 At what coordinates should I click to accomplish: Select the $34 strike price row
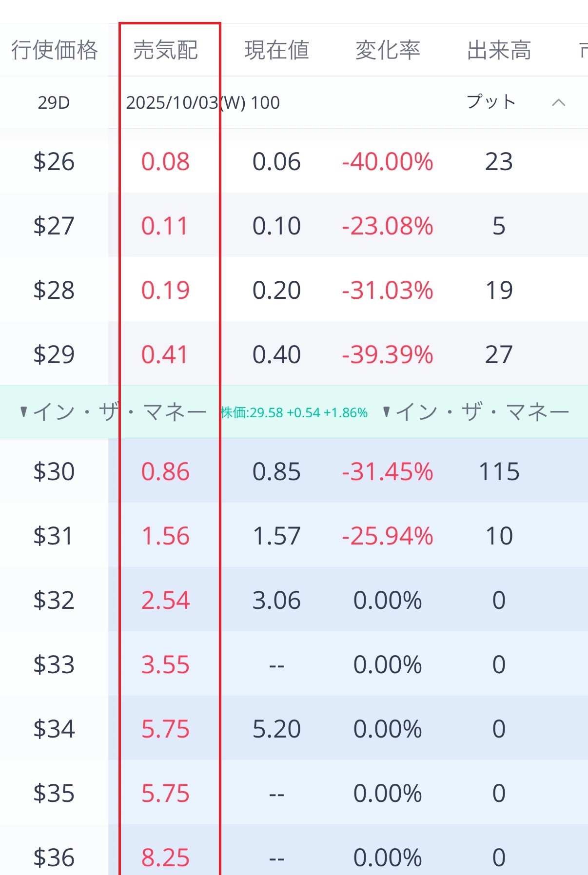coord(54,729)
